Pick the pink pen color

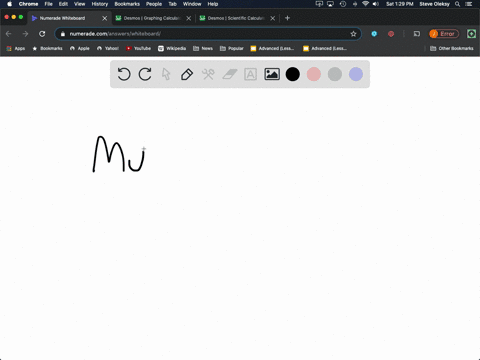point(314,74)
